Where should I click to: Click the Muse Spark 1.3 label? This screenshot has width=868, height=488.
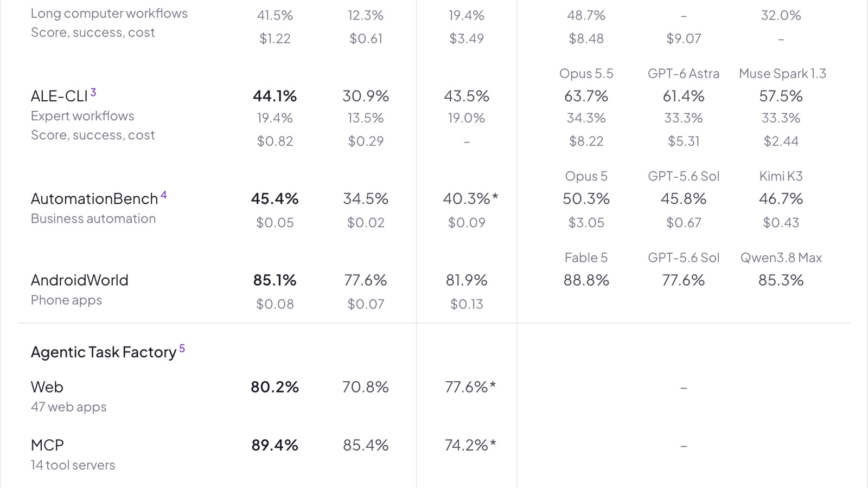point(782,74)
